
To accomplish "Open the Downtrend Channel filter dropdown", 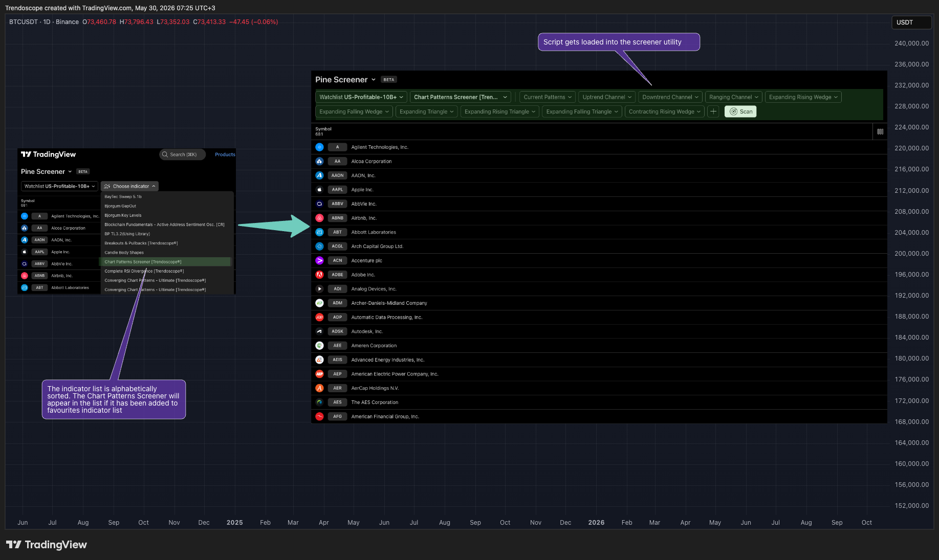I will coord(670,97).
